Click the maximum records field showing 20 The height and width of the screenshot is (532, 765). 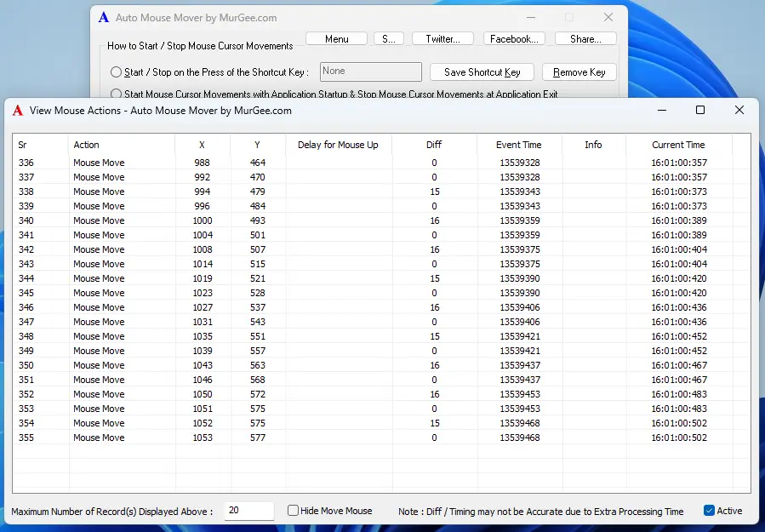pos(248,511)
